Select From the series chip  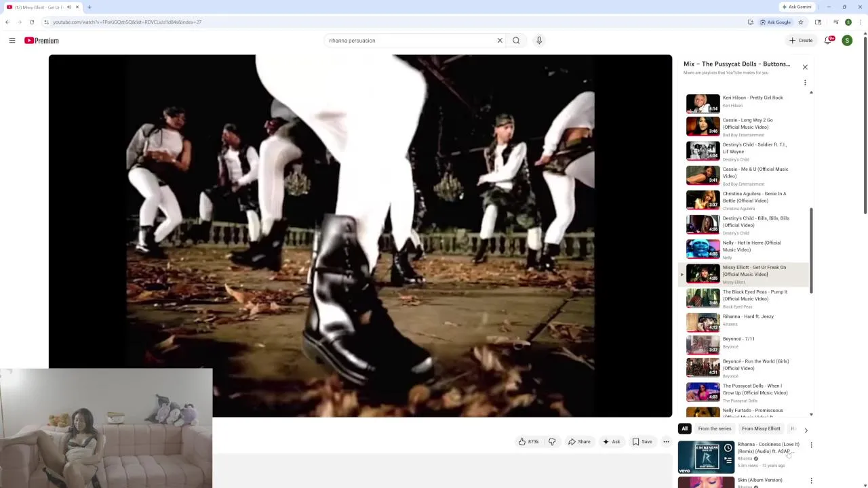click(715, 428)
